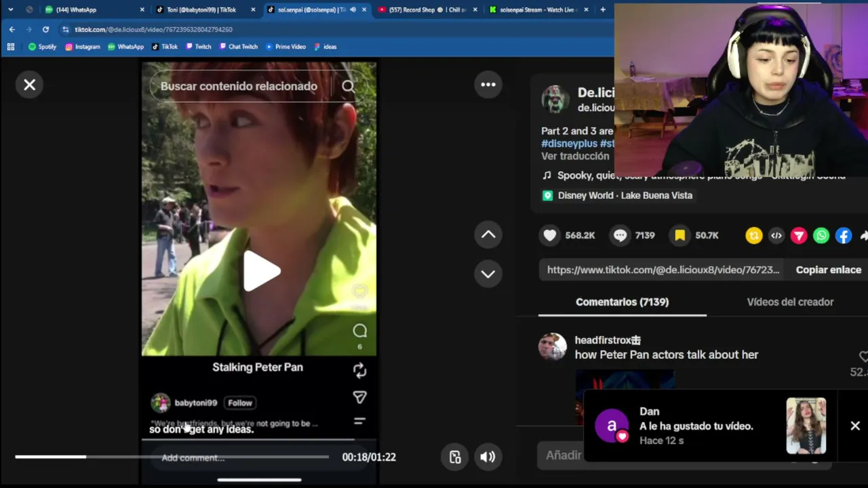Click the tiktok.com URL in the address bar
This screenshot has width=868, height=488.
153,30
